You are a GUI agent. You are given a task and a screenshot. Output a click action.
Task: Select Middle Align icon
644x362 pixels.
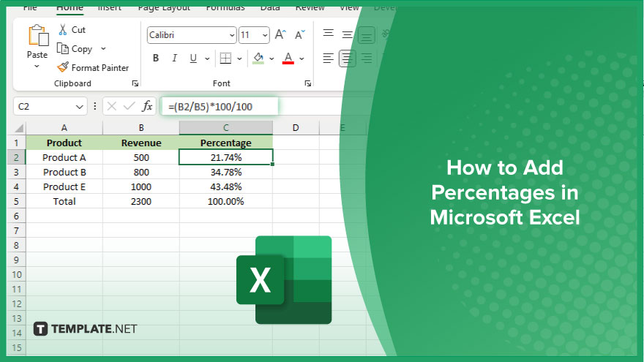(347, 34)
